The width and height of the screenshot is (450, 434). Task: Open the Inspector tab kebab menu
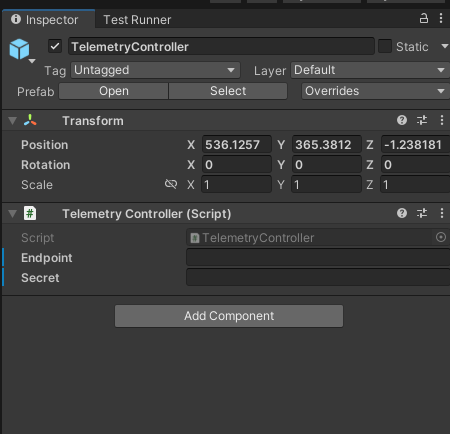[441, 18]
